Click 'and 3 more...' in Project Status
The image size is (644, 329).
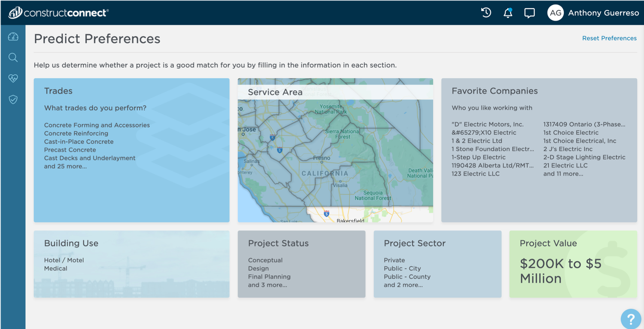[x=267, y=285]
